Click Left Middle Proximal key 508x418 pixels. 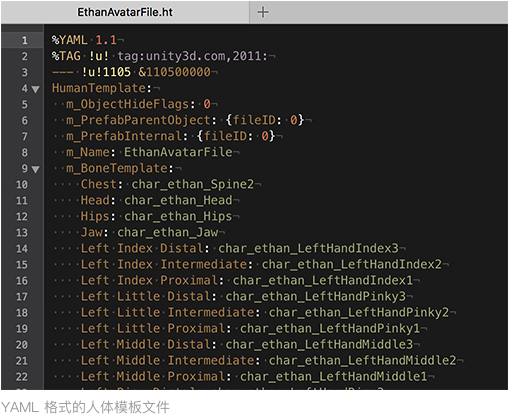[153, 376]
